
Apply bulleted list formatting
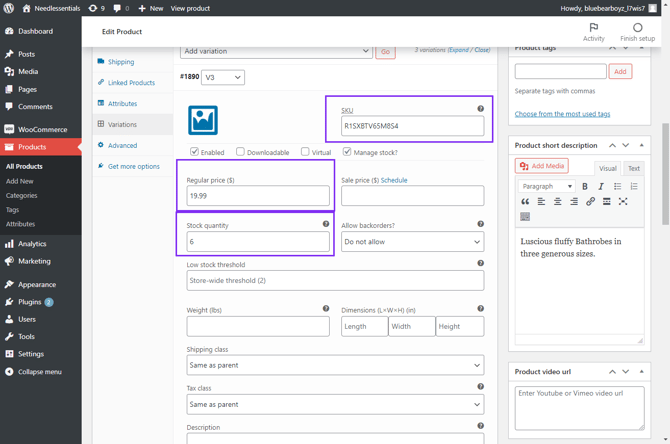(x=617, y=187)
